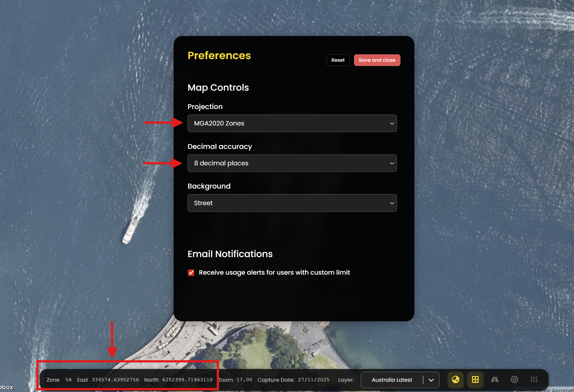574x392 pixels.
Task: Click the East coordinate value
Action: click(115, 380)
